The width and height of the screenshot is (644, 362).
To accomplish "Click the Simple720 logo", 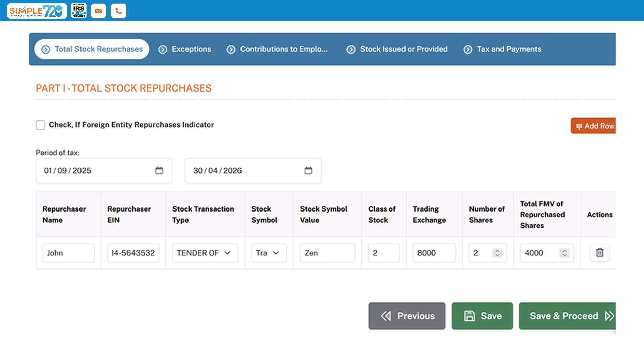I will pyautogui.click(x=37, y=11).
